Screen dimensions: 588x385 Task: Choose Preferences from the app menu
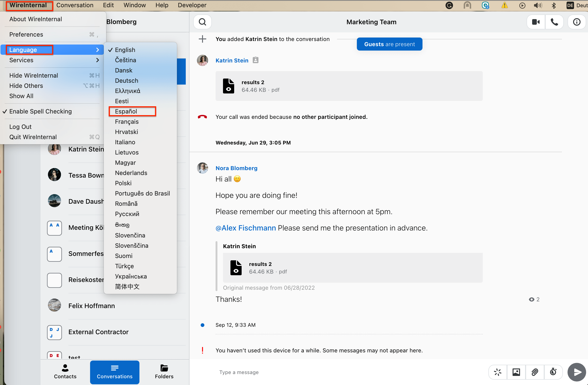pos(26,34)
